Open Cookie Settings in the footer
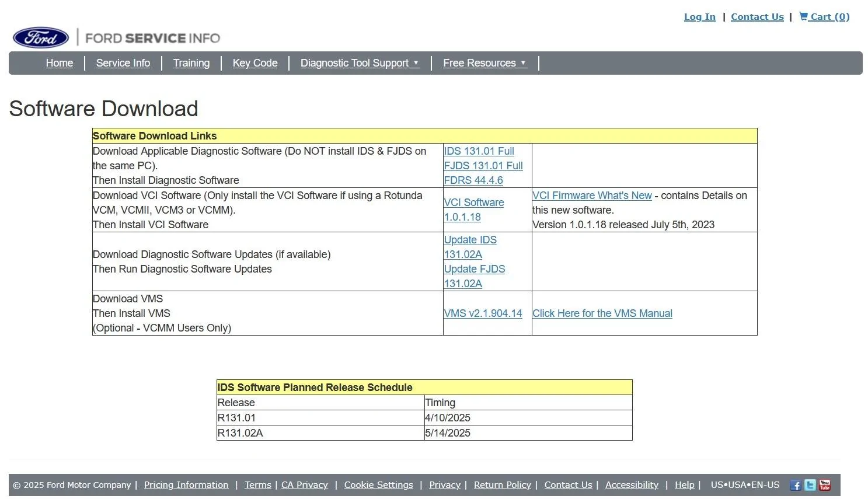The height and width of the screenshot is (499, 868). click(x=379, y=485)
